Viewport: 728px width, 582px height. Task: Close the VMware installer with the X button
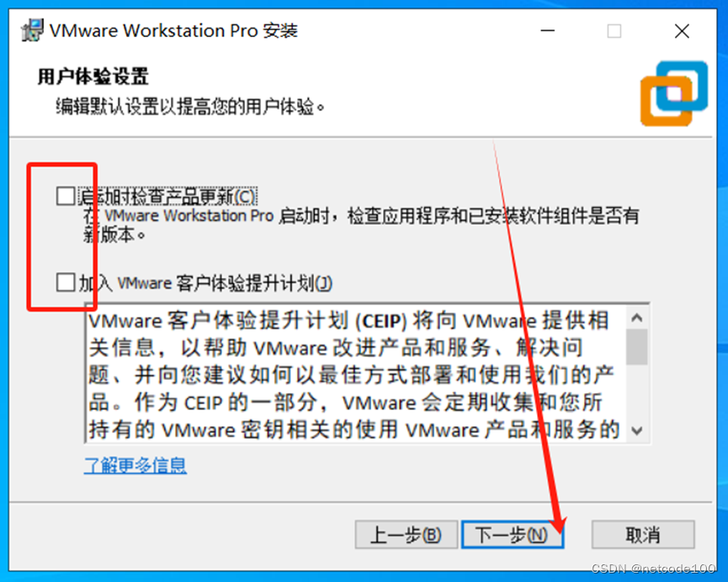(x=682, y=31)
